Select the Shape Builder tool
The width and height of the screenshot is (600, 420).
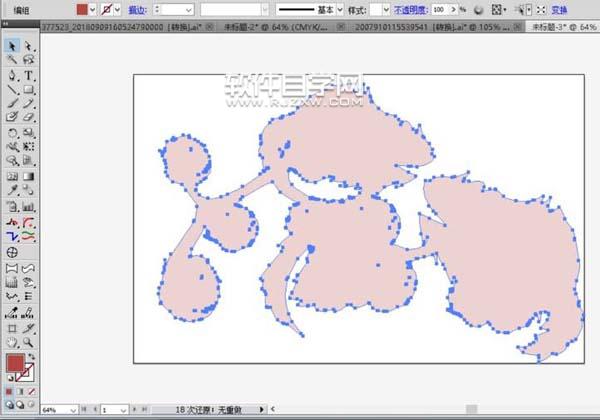[12, 161]
